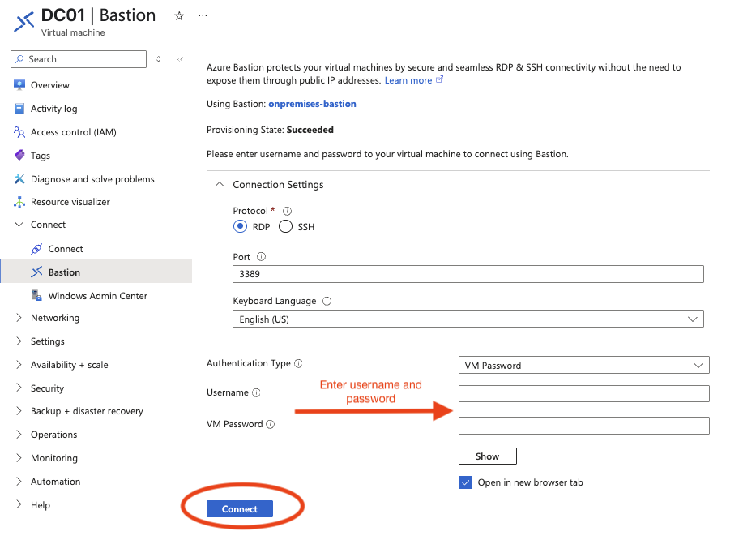Click the Username input field
This screenshot has width=756, height=540.
coord(584,393)
